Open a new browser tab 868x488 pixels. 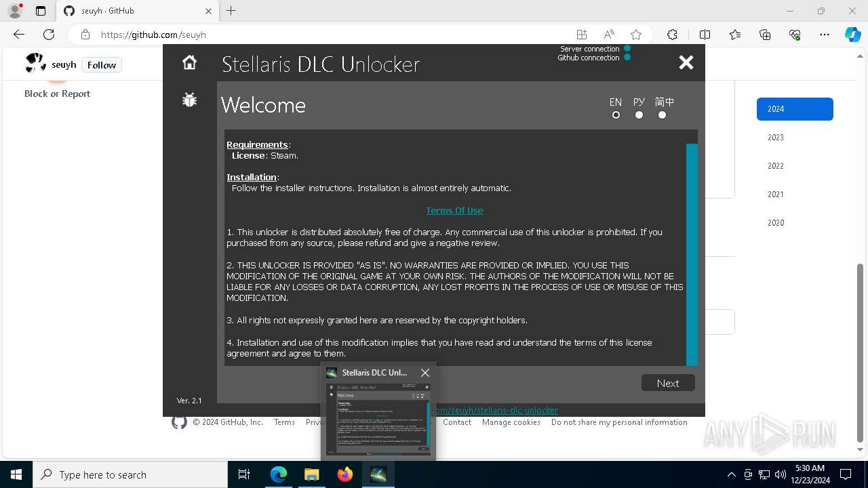(231, 11)
